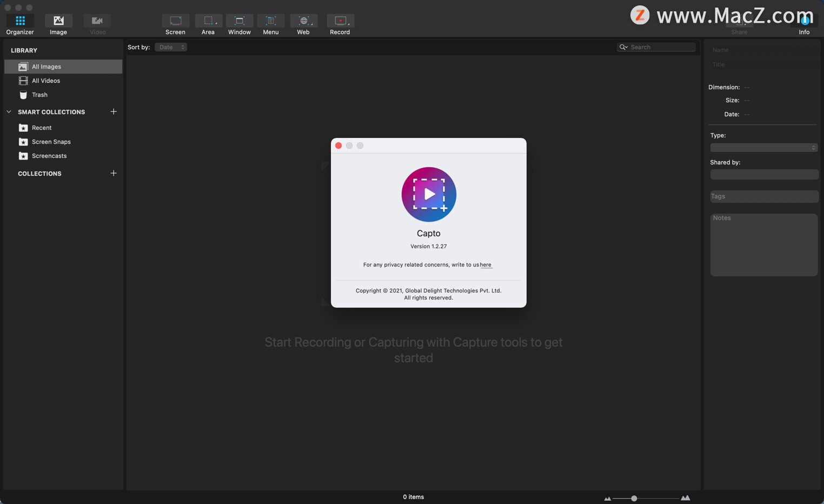Viewport: 824px width, 504px height.
Task: Click the large thumbnails icon
Action: pos(686,498)
